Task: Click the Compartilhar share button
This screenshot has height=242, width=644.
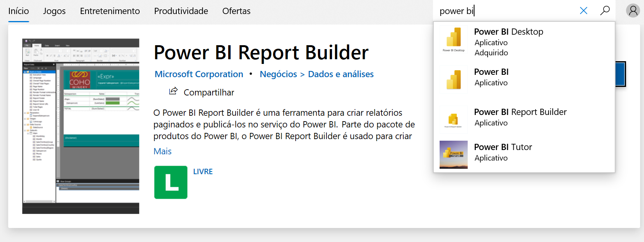Action: tap(202, 92)
